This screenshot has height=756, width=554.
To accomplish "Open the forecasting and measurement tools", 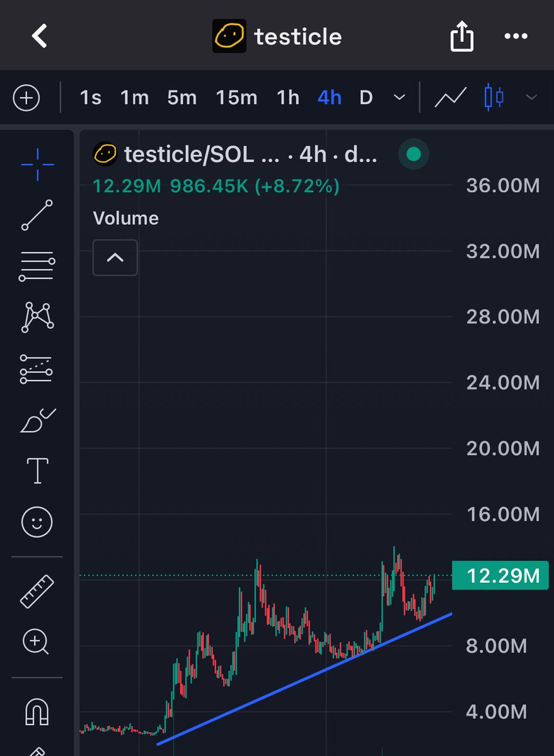I will point(37,369).
